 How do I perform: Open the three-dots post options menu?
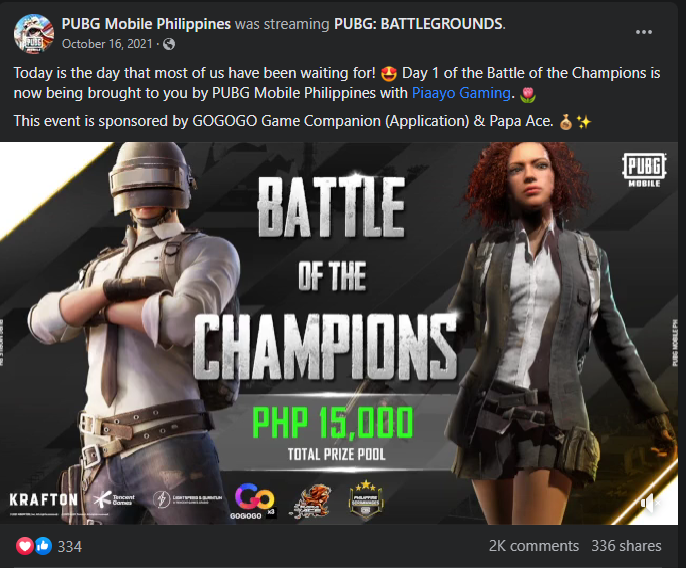coord(644,32)
